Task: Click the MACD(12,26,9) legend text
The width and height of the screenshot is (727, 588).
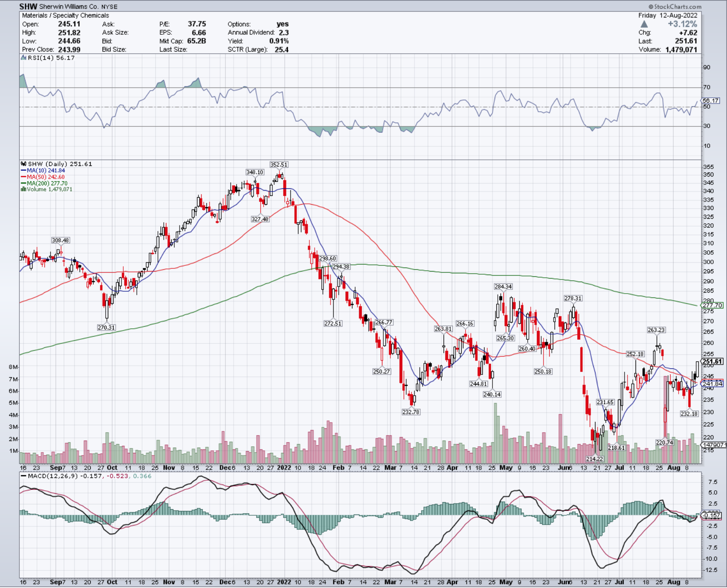Action: click(53, 476)
